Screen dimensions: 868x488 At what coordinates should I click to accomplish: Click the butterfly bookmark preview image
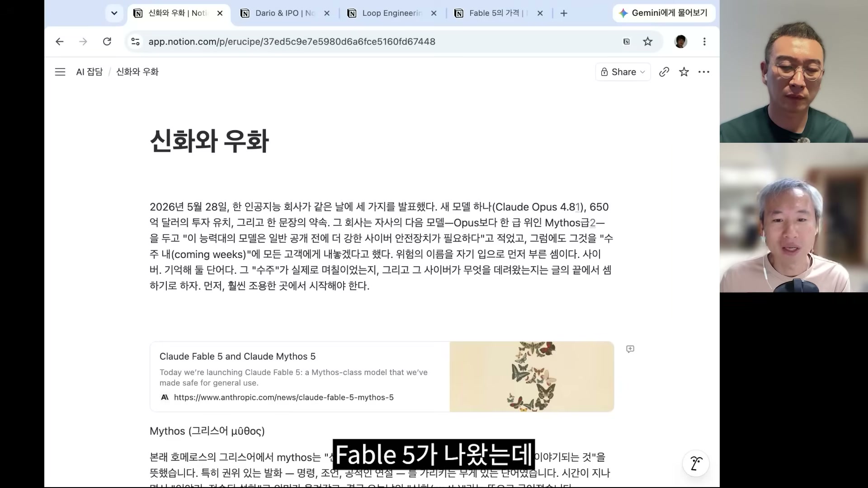click(x=532, y=376)
